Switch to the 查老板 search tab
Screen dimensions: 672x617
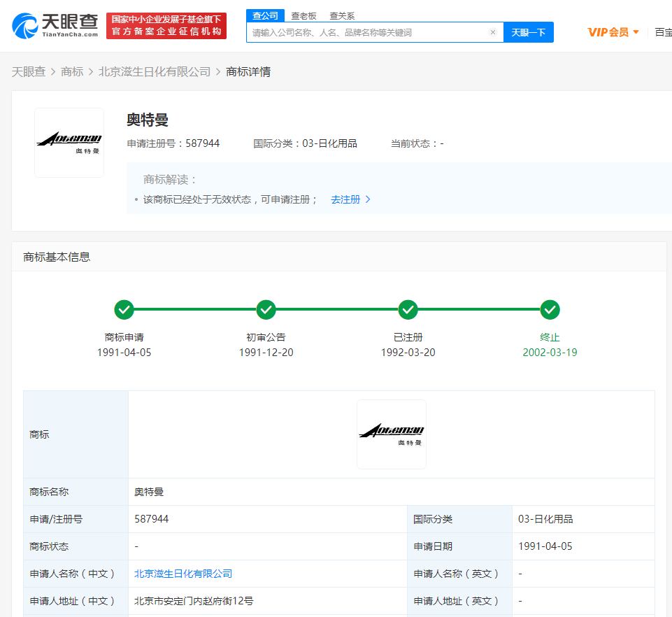point(303,15)
